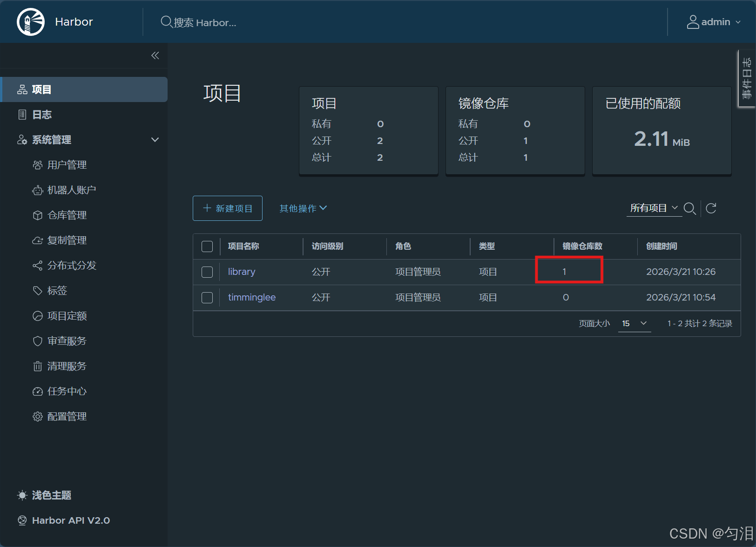Image resolution: width=756 pixels, height=547 pixels.
Task: Open project filter search magnifier
Action: click(690, 208)
